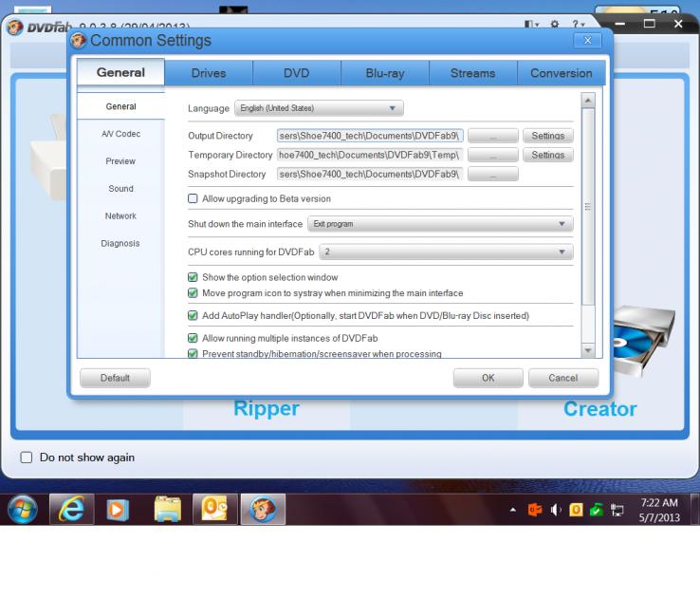Click the green checkmark tray icon
This screenshot has height=598, width=700.
(597, 510)
